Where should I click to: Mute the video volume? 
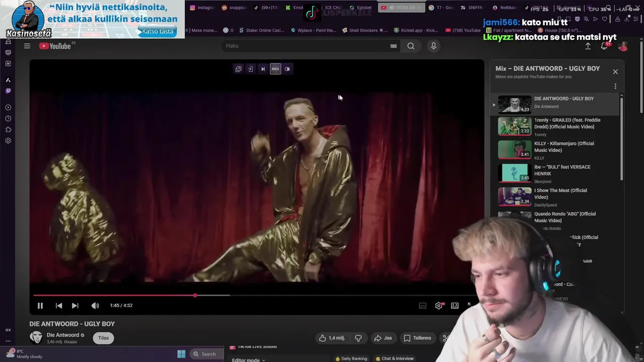(95, 305)
